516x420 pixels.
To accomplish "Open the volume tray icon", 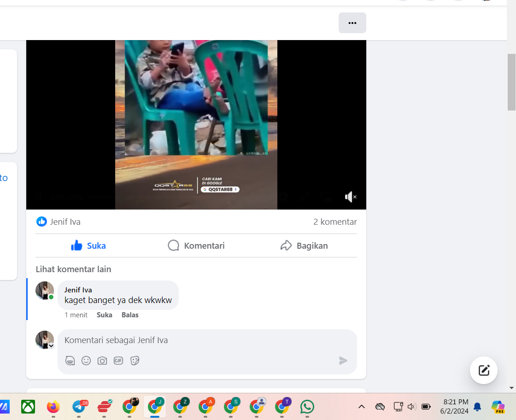I will [412, 407].
